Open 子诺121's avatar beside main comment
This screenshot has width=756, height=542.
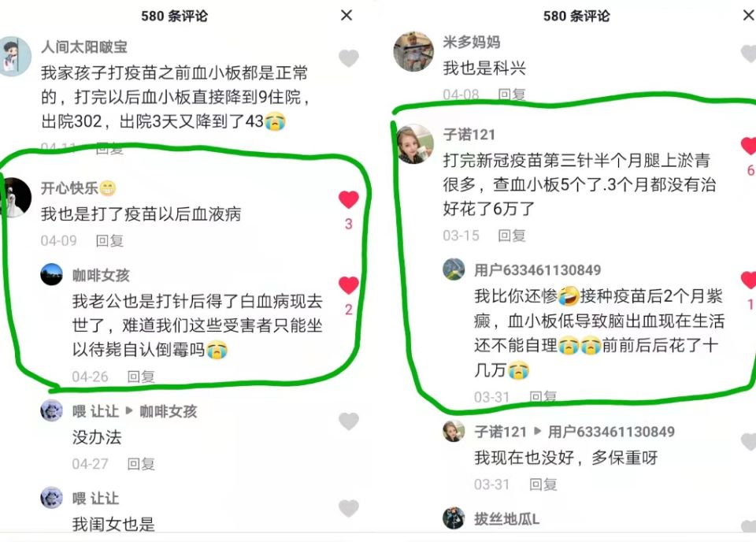pos(415,143)
